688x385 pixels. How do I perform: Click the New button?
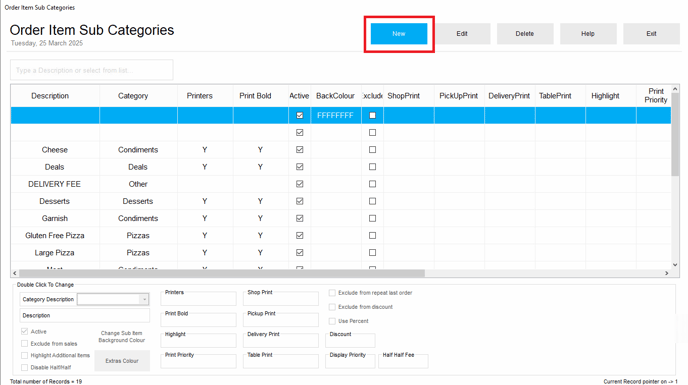pos(399,34)
